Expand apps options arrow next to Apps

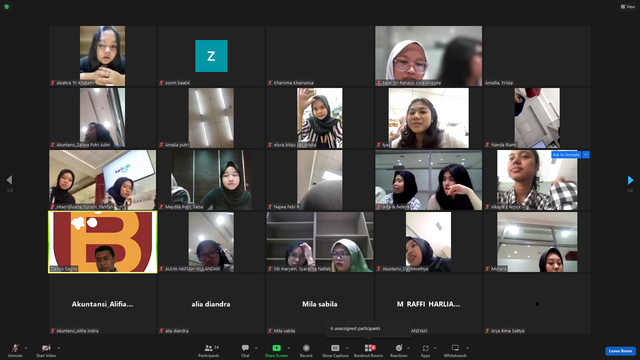click(x=435, y=348)
